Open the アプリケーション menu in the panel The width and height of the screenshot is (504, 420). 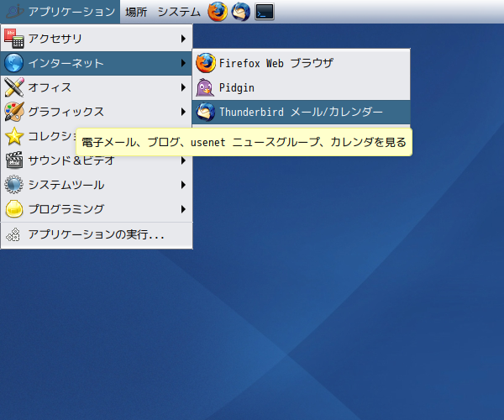(x=60, y=12)
